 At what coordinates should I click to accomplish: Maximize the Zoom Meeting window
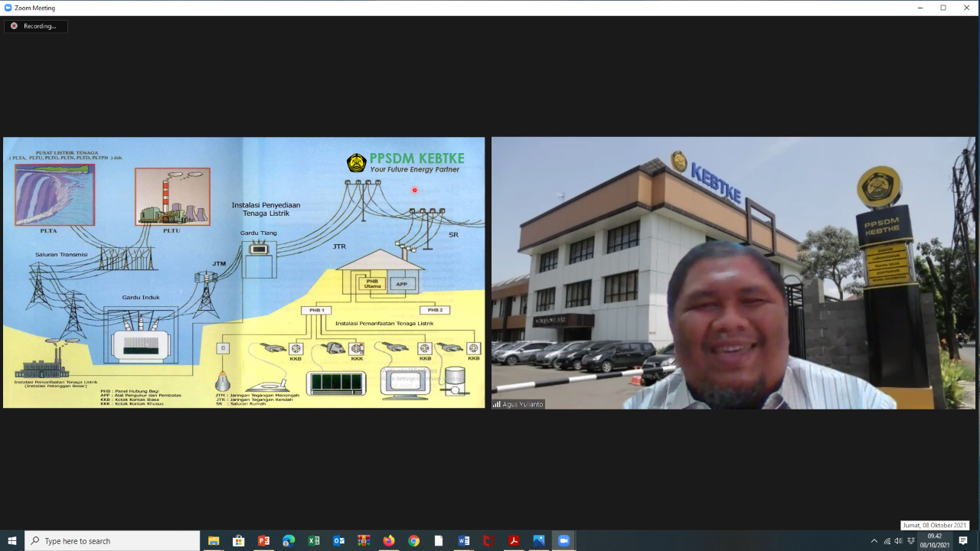(x=943, y=8)
